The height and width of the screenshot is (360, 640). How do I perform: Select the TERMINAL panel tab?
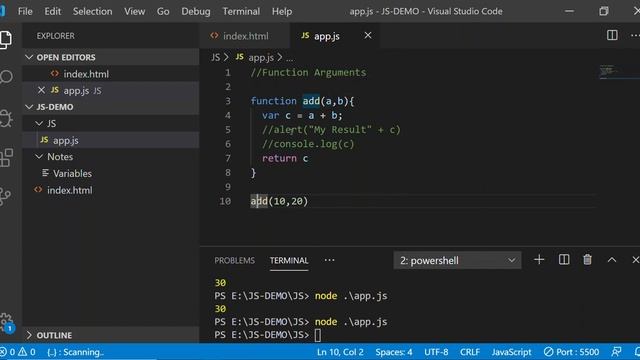pyautogui.click(x=289, y=260)
